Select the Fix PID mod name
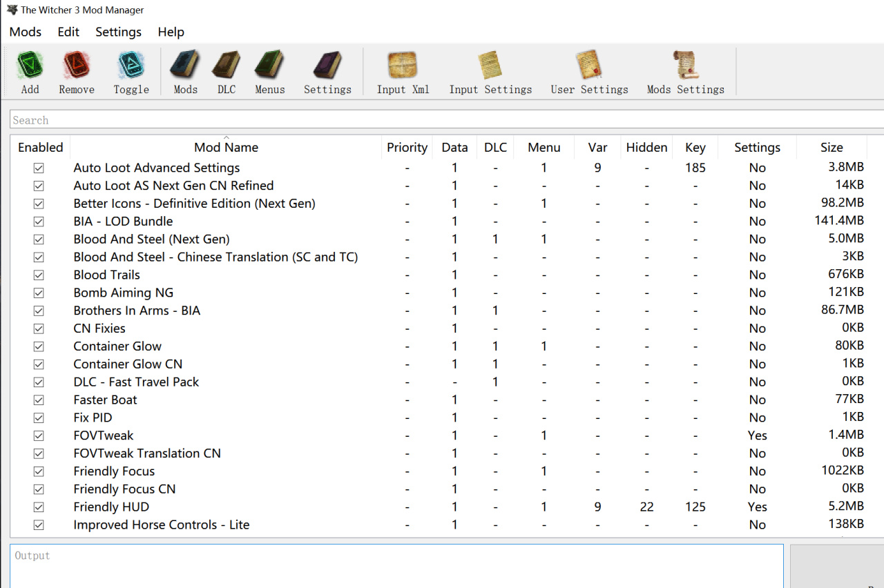Image resolution: width=884 pixels, height=588 pixels. (93, 418)
